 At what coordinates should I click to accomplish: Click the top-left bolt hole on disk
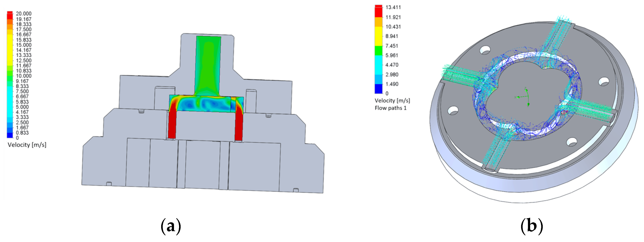(x=485, y=50)
